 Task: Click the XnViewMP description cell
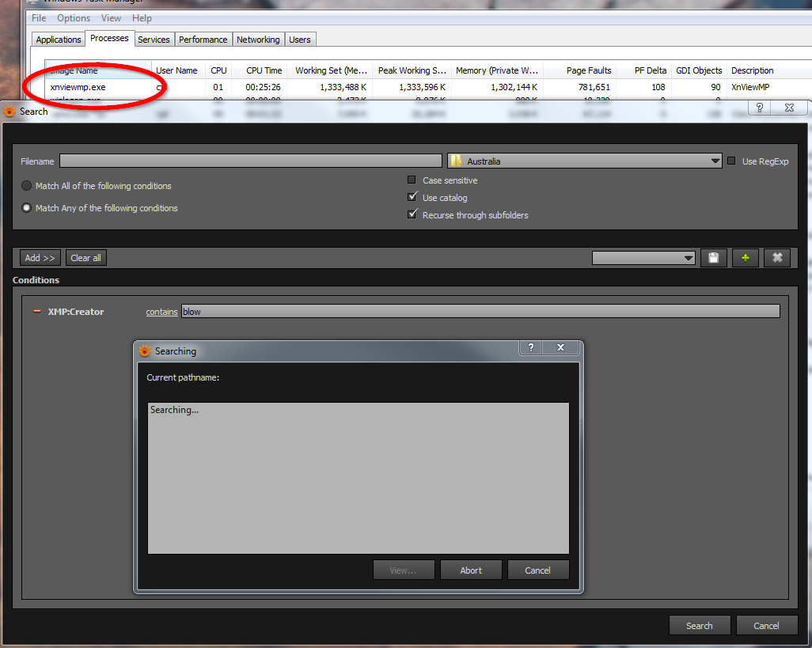click(750, 87)
